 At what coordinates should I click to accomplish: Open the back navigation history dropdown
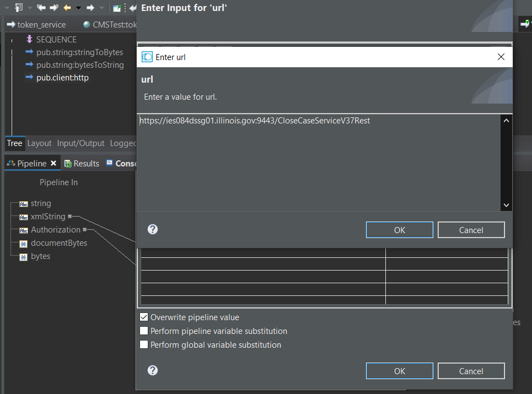point(78,8)
